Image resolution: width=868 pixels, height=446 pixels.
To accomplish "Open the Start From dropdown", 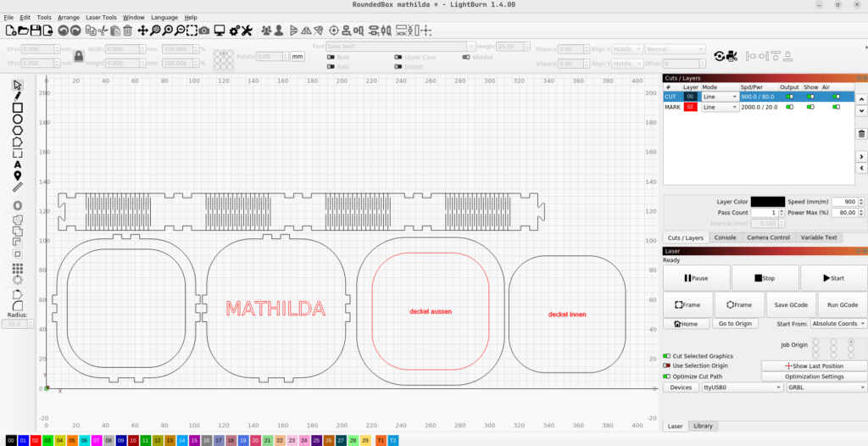I will [838, 324].
